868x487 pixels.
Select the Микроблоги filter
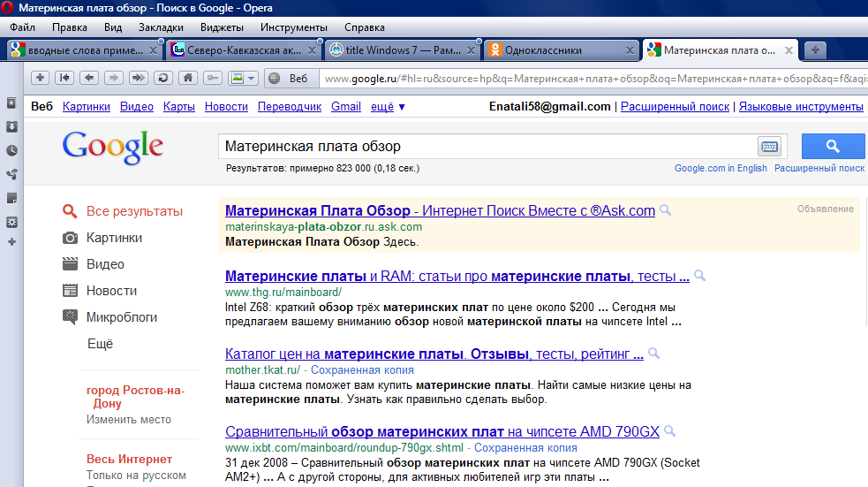tap(109, 317)
